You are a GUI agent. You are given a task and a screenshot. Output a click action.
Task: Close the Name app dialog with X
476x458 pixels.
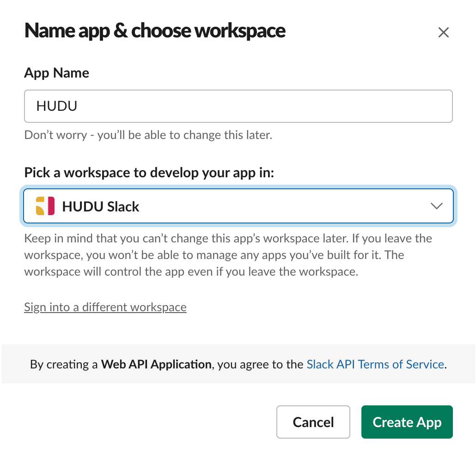tap(443, 32)
